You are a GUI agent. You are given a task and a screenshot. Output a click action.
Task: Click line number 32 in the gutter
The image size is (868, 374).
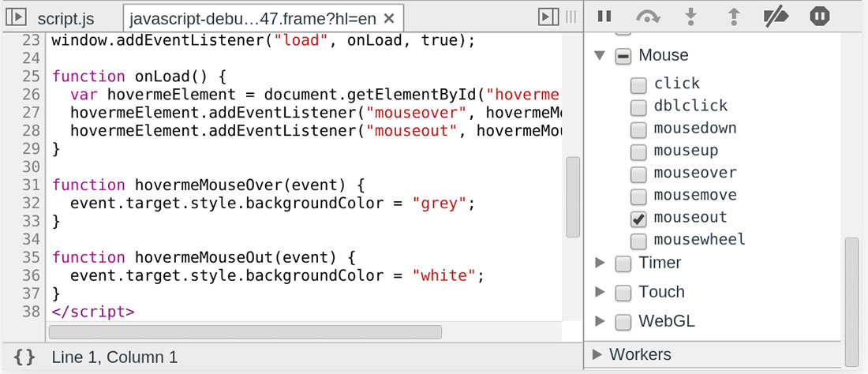point(30,203)
